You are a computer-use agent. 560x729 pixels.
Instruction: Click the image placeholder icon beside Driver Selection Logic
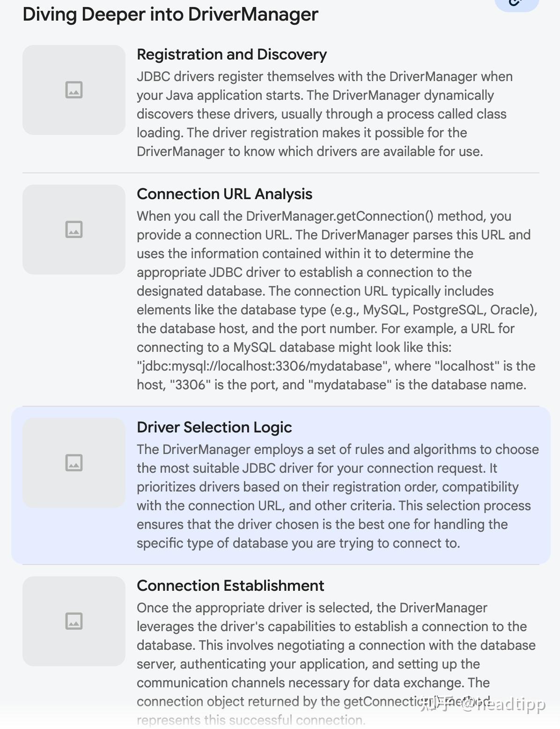coord(74,463)
